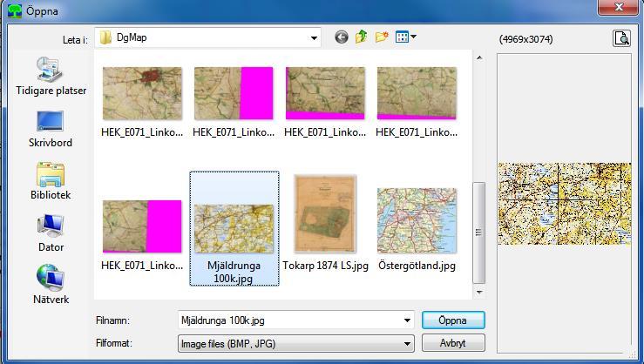Close the Öppna dialog
This screenshot has height=364, width=644.
(618, 7)
